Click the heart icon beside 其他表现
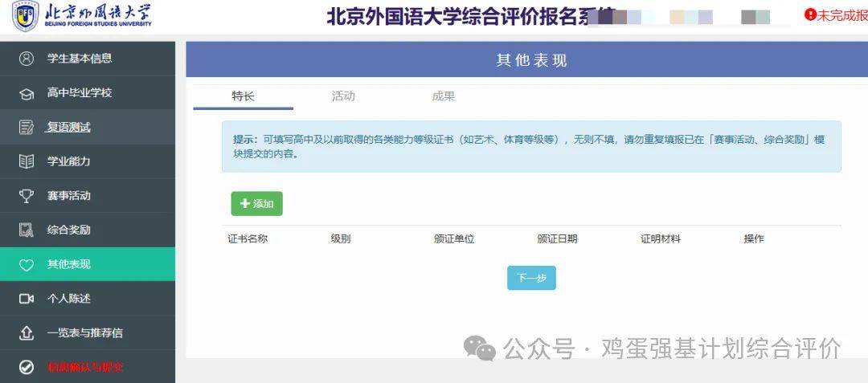The width and height of the screenshot is (868, 383). 27,265
